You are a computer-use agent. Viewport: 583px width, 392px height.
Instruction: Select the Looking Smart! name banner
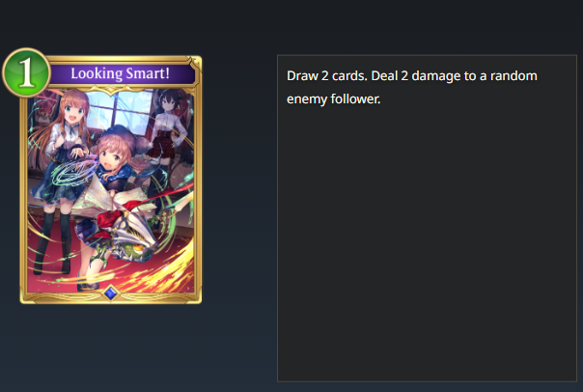121,73
